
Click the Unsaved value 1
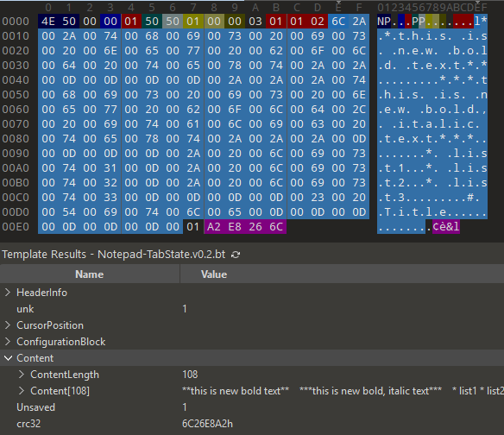(185, 407)
